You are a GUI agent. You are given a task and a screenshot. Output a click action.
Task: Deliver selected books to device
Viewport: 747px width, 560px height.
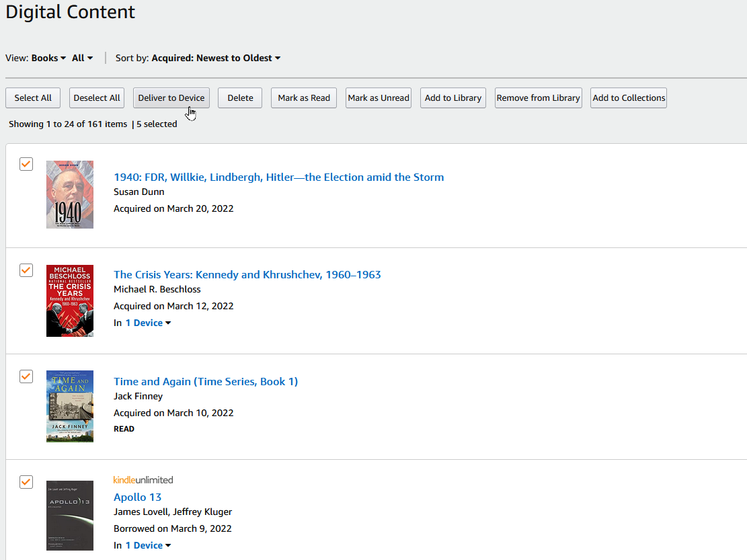click(x=171, y=97)
